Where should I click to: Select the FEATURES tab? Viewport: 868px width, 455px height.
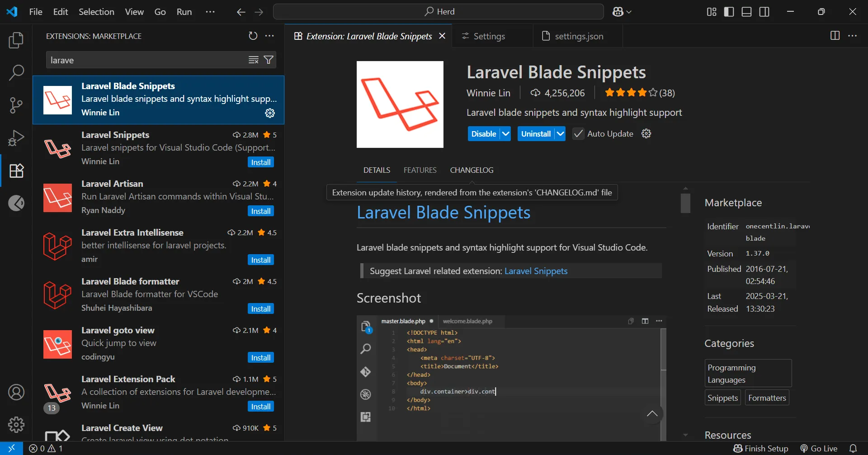click(420, 170)
